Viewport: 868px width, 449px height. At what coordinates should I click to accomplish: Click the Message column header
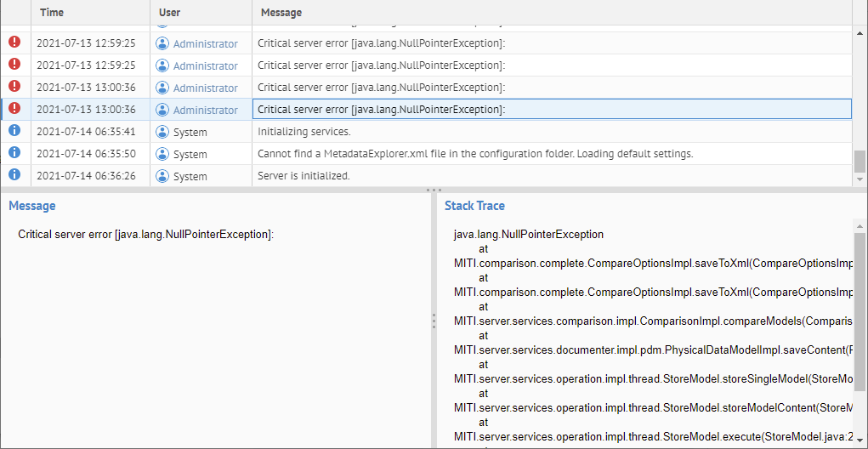(x=281, y=13)
